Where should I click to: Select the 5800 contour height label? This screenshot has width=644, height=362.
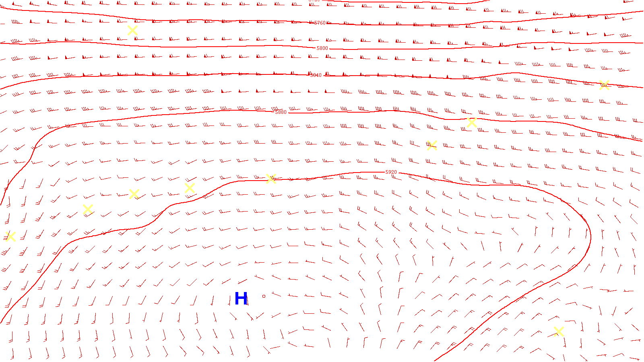tap(322, 48)
